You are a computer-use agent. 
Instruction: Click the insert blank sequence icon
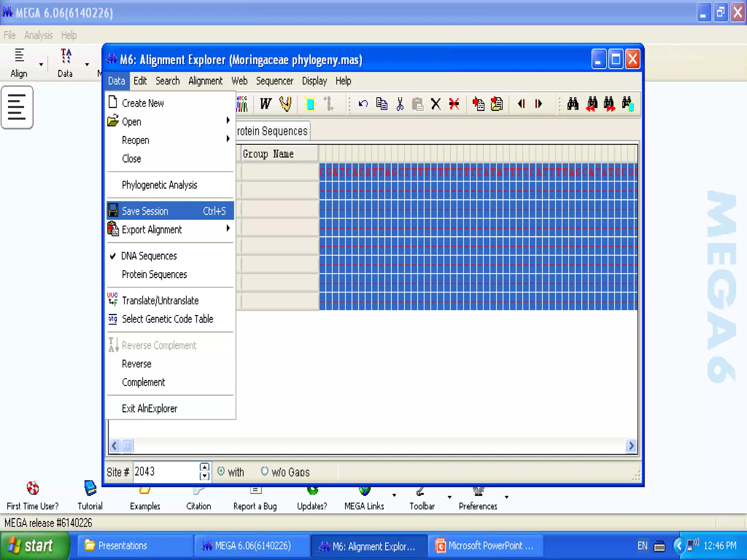point(478,104)
